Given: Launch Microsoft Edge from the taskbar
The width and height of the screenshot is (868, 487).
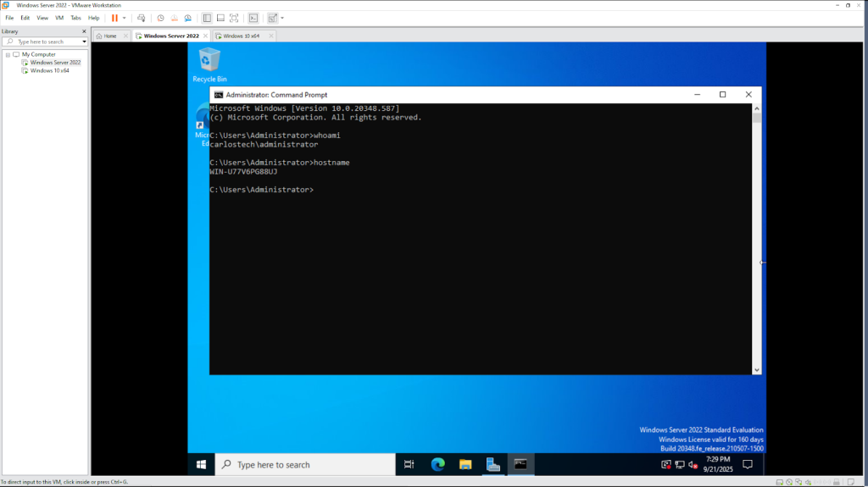Looking at the screenshot, I should [x=437, y=464].
